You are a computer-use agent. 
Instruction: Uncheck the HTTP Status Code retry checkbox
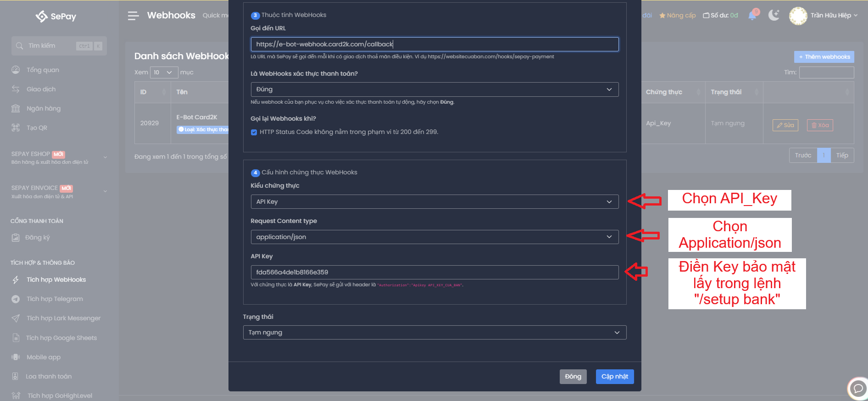(x=254, y=132)
